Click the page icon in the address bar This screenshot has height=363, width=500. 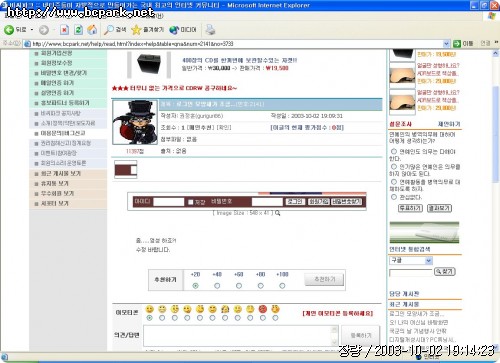point(28,44)
